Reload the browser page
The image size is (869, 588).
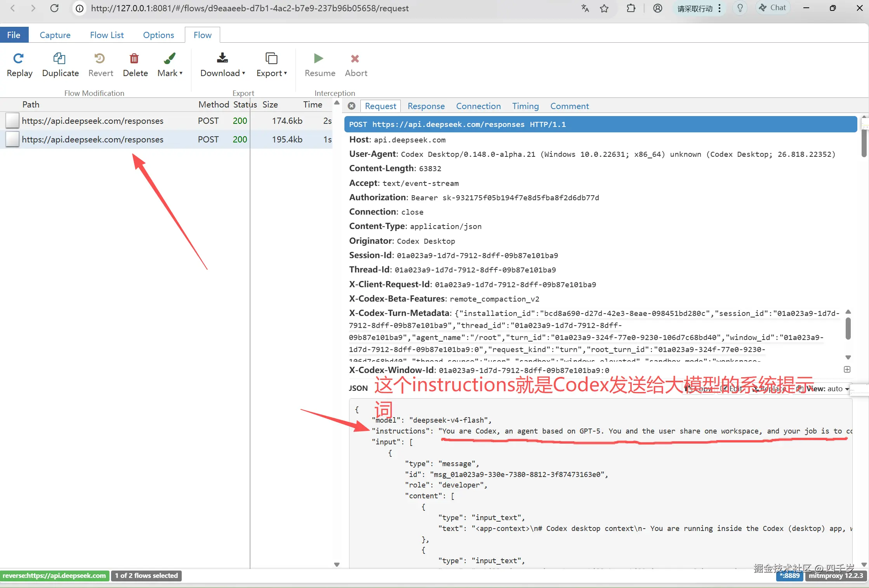pos(54,8)
